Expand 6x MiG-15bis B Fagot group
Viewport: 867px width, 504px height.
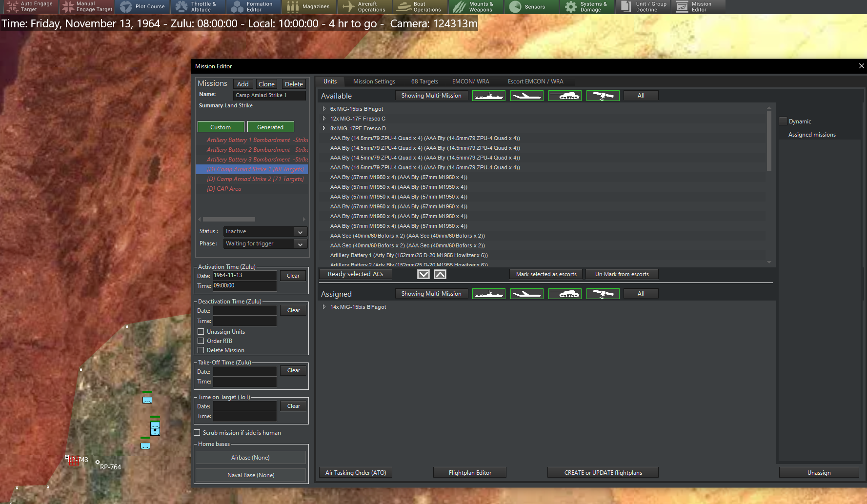click(x=324, y=109)
